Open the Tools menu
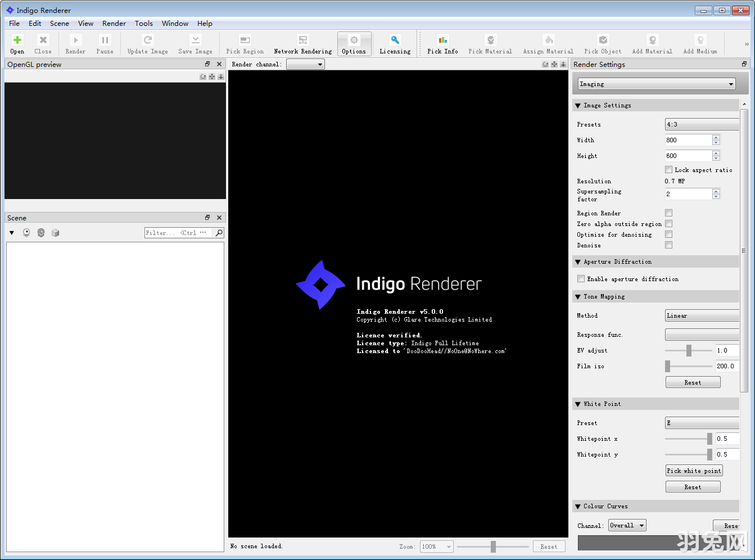This screenshot has width=755, height=560. pos(144,23)
